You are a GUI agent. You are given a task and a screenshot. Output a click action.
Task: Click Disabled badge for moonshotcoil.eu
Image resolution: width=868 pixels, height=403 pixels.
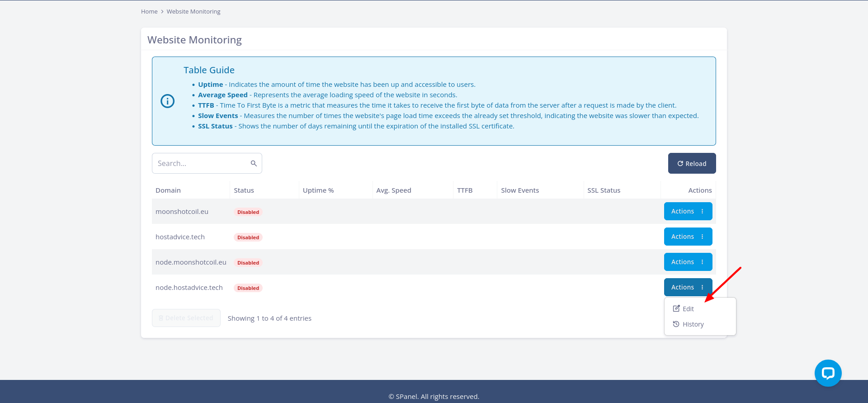coord(248,212)
